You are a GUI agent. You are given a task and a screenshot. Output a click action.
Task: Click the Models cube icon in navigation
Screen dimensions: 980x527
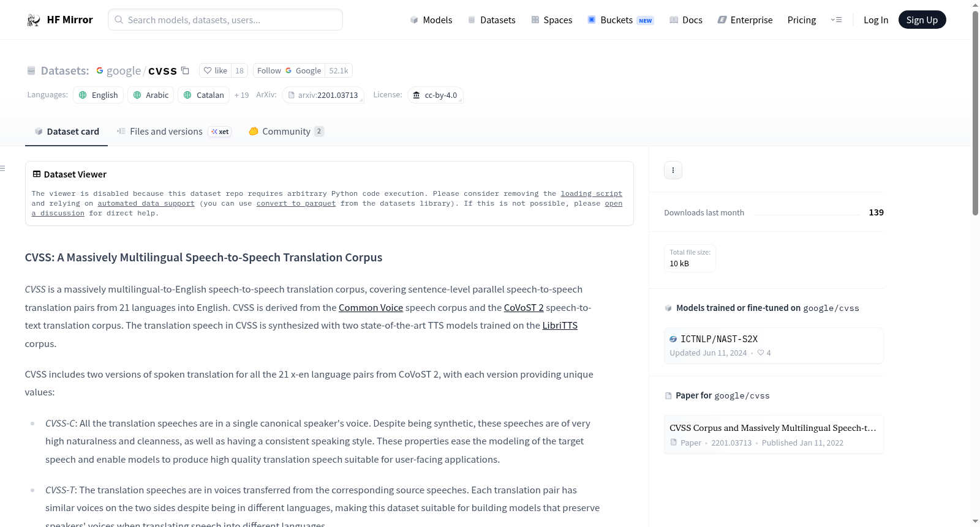click(414, 20)
